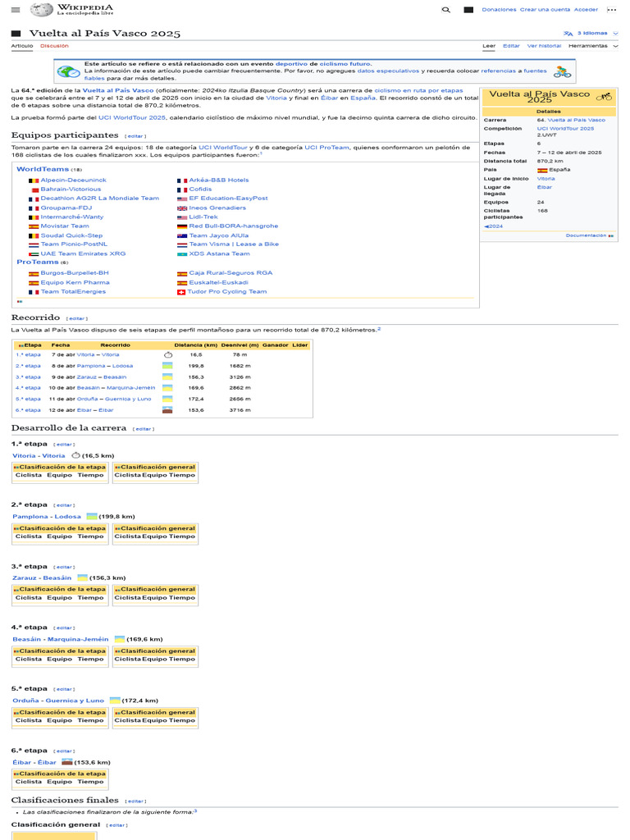Open the three-dots personal tools menu

tap(611, 10)
